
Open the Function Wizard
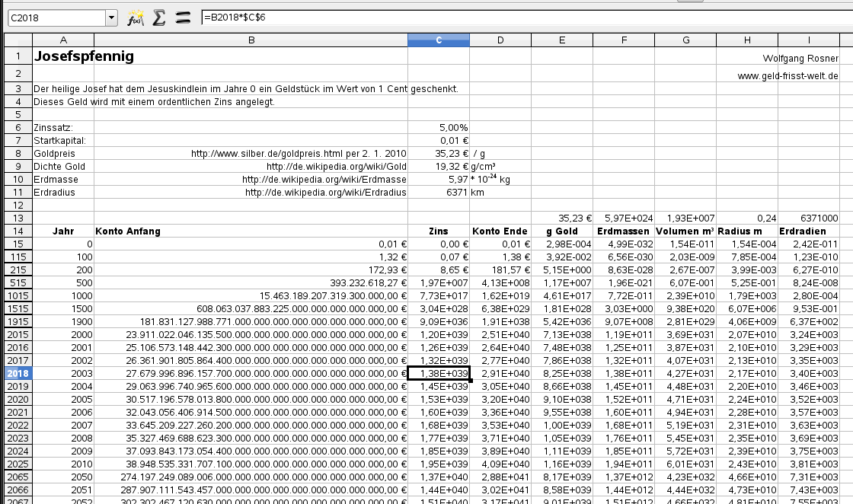click(136, 18)
